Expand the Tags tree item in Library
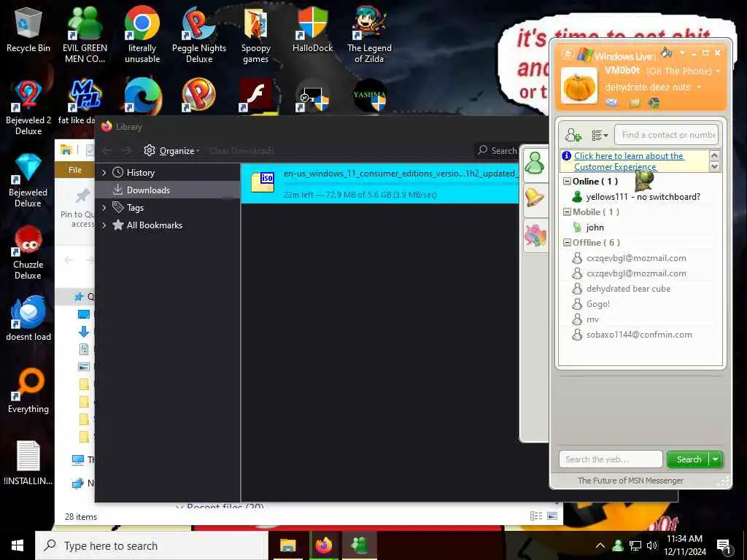Screen dimensions: 747x560 [104, 208]
